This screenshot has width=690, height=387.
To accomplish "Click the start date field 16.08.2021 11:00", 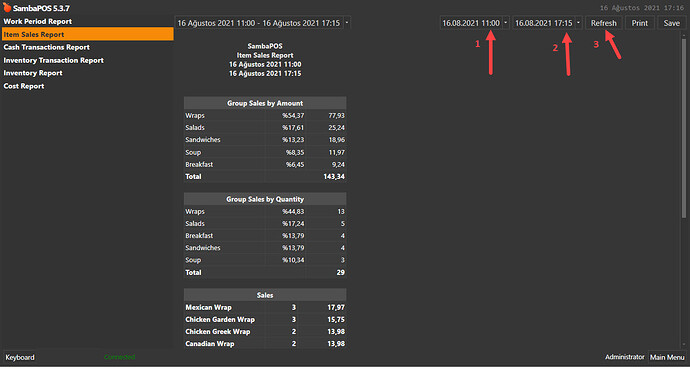I will pyautogui.click(x=471, y=23).
